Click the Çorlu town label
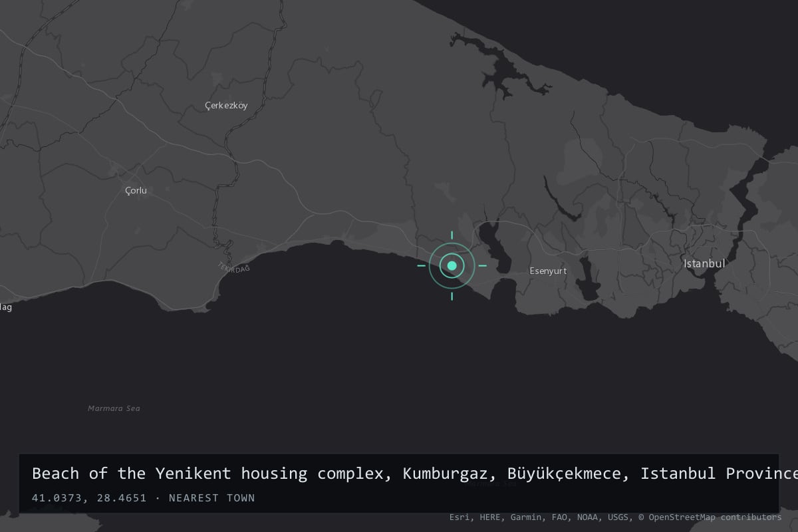This screenshot has height=532, width=798. pyautogui.click(x=136, y=191)
